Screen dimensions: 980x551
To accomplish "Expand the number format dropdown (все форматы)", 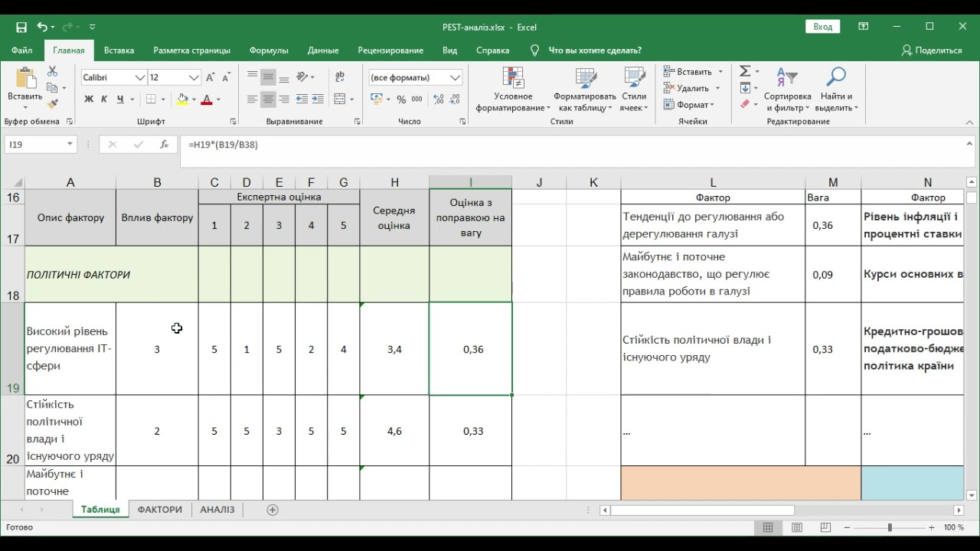I will tap(456, 78).
